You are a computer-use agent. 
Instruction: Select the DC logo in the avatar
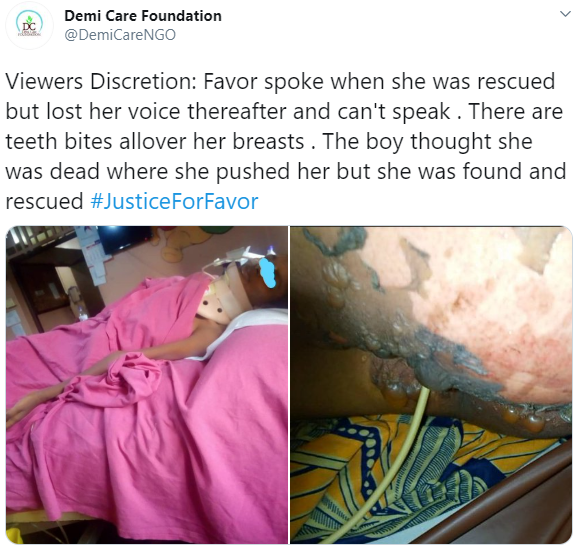click(x=29, y=26)
